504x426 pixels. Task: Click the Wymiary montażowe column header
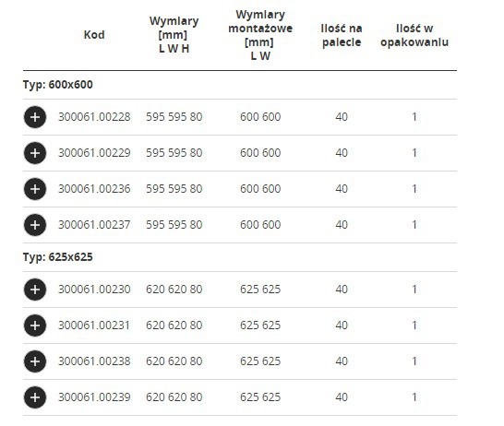260,35
